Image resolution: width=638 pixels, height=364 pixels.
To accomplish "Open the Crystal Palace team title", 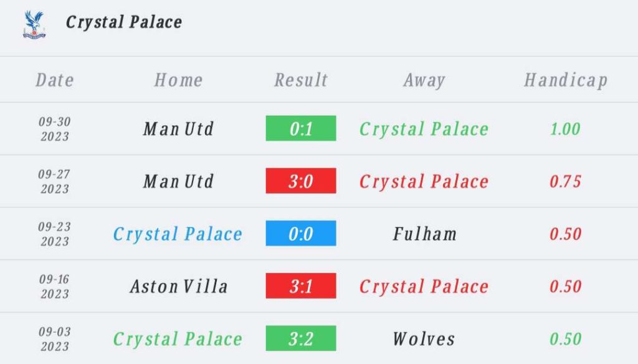I will [x=124, y=22].
